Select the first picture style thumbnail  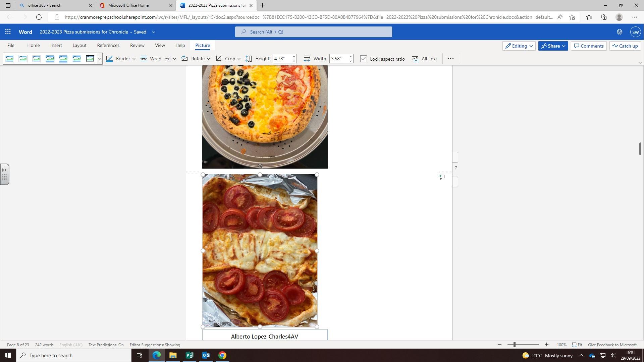click(10, 59)
